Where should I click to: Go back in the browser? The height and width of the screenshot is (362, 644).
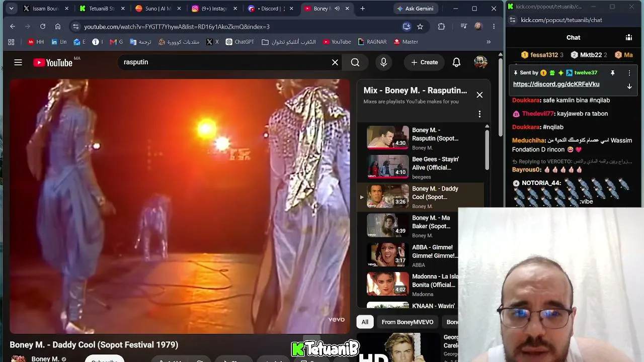pos(13,27)
